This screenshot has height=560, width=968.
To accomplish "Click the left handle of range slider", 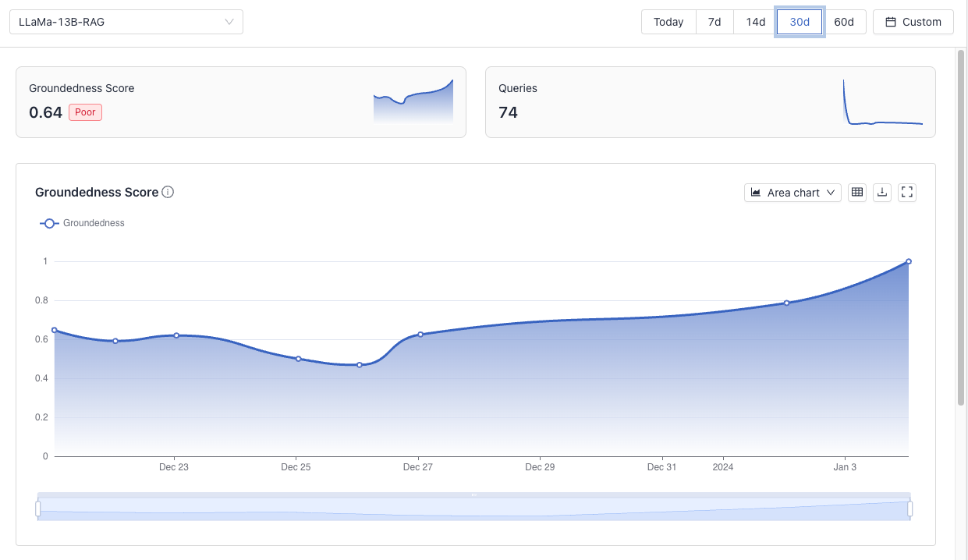I will click(37, 509).
